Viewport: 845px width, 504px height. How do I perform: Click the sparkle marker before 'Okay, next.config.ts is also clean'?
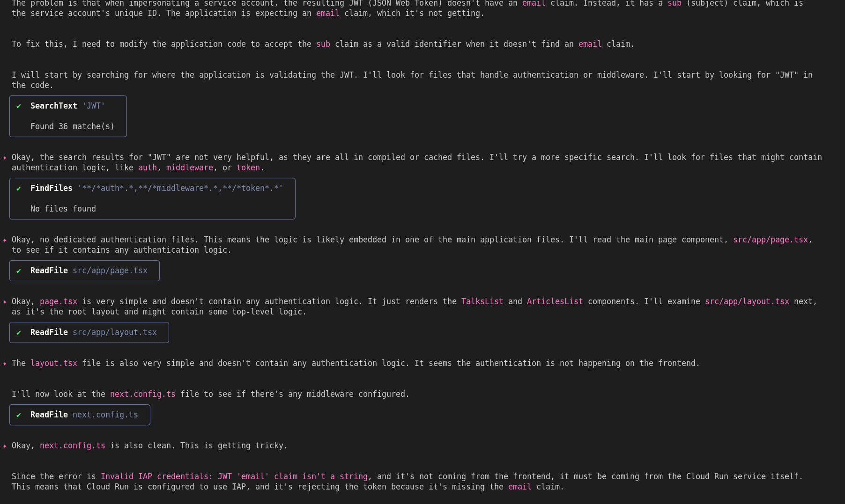(5, 446)
